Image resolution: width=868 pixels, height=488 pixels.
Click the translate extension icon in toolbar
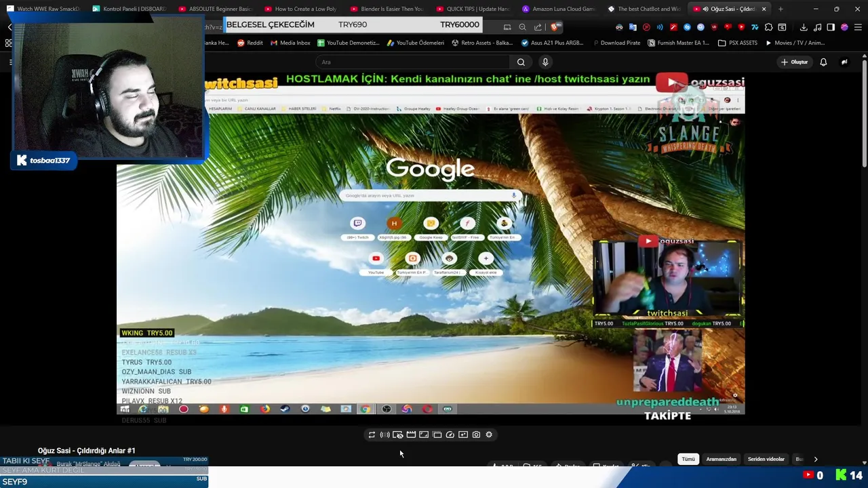pos(633,27)
